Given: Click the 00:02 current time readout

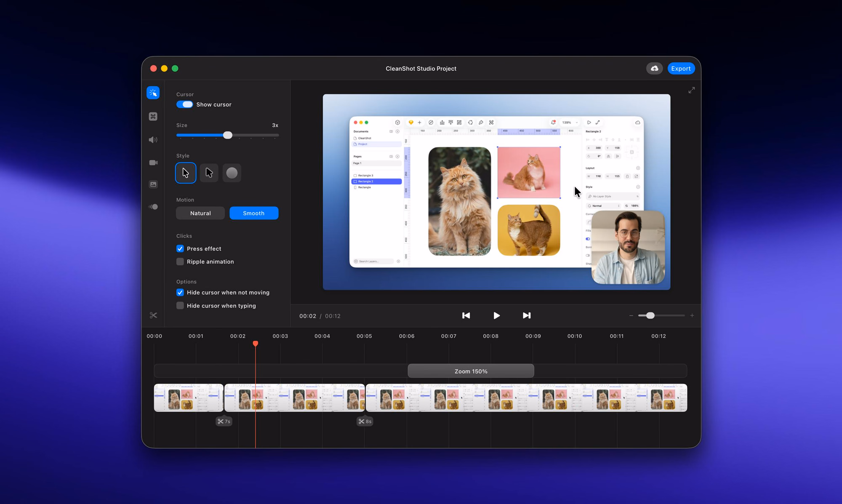Looking at the screenshot, I should tap(308, 316).
